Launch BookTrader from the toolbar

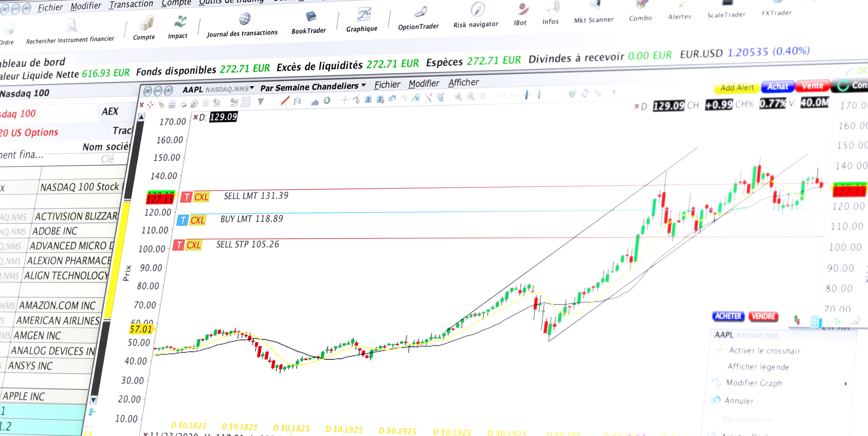(309, 23)
